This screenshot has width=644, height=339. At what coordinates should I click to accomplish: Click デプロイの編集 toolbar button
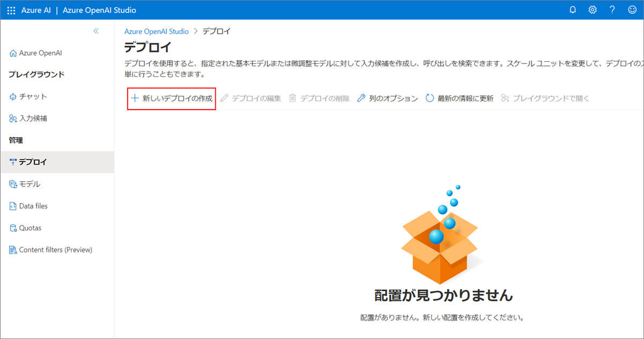250,98
